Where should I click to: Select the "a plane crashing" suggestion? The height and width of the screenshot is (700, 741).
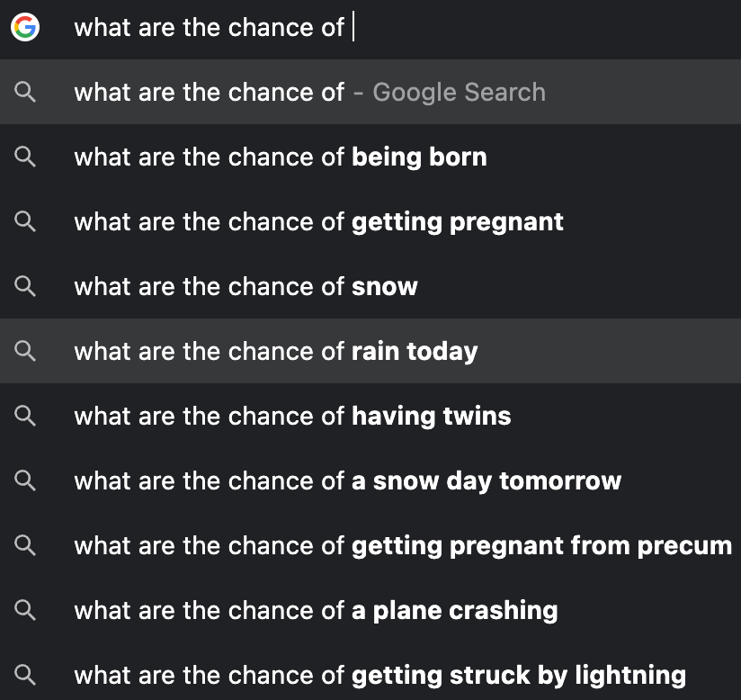[x=316, y=610]
